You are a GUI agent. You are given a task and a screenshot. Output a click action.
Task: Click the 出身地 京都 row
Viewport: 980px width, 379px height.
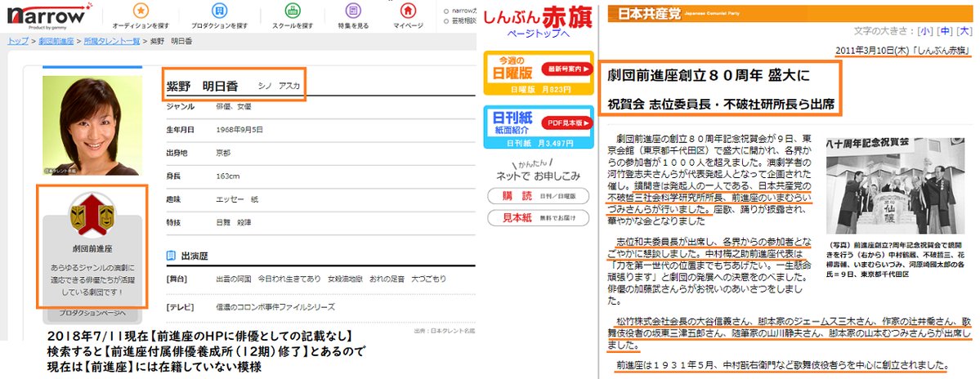click(x=320, y=153)
